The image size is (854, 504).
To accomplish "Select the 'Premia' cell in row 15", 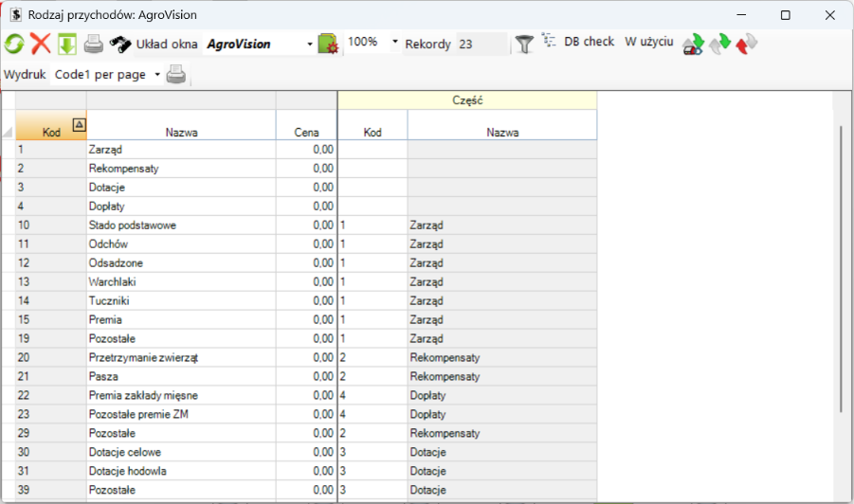I will point(181,319).
